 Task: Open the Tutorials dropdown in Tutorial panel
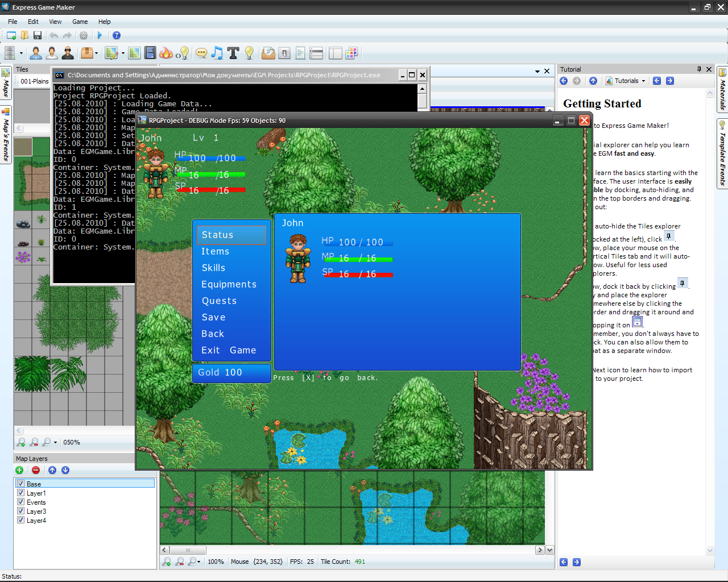[626, 81]
